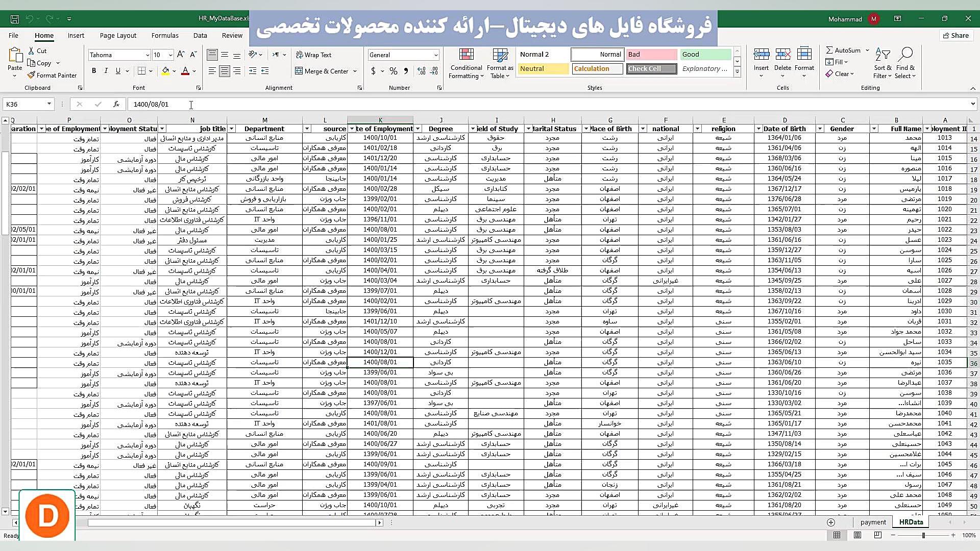This screenshot has width=980, height=551.
Task: Open the General number format dropdown
Action: (435, 55)
